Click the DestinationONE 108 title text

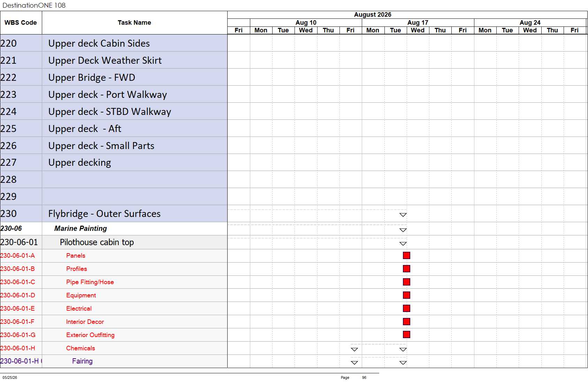click(34, 5)
